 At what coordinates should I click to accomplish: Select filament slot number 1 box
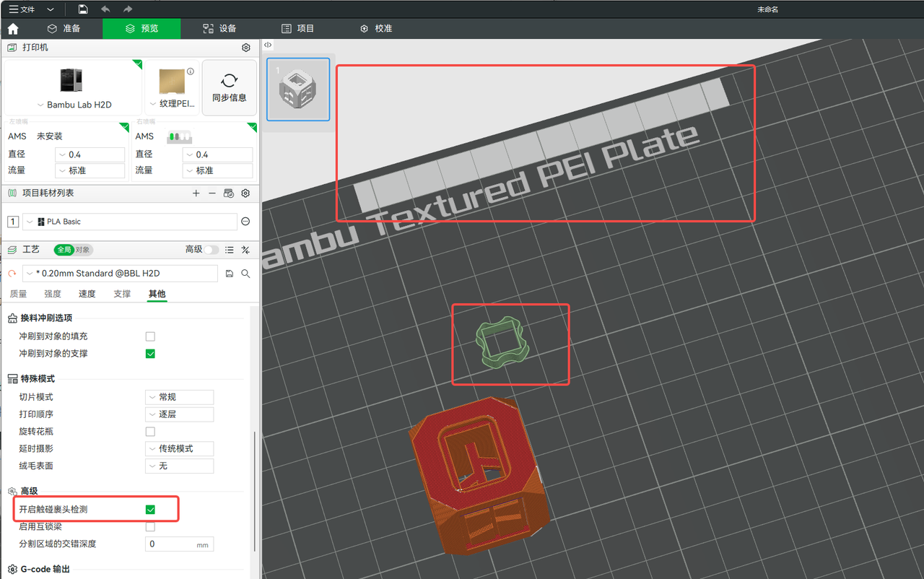click(x=13, y=222)
